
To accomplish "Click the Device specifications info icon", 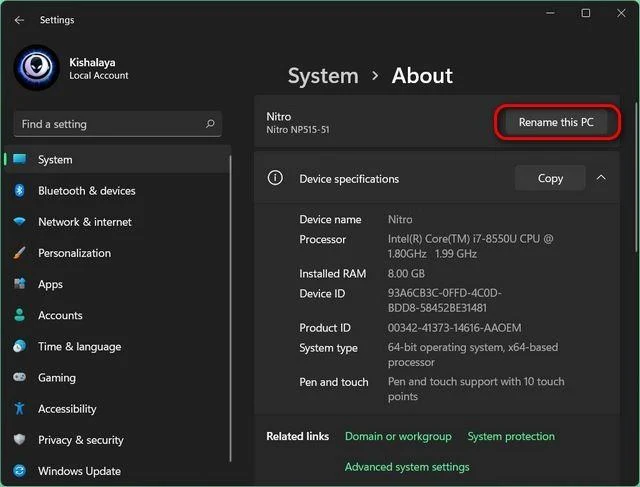I will tap(275, 178).
